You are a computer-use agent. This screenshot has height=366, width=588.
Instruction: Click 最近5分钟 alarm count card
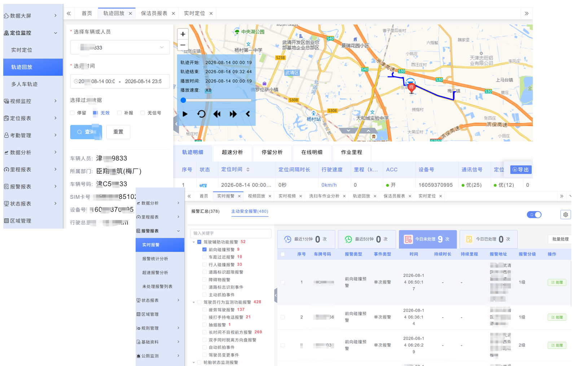(x=367, y=239)
